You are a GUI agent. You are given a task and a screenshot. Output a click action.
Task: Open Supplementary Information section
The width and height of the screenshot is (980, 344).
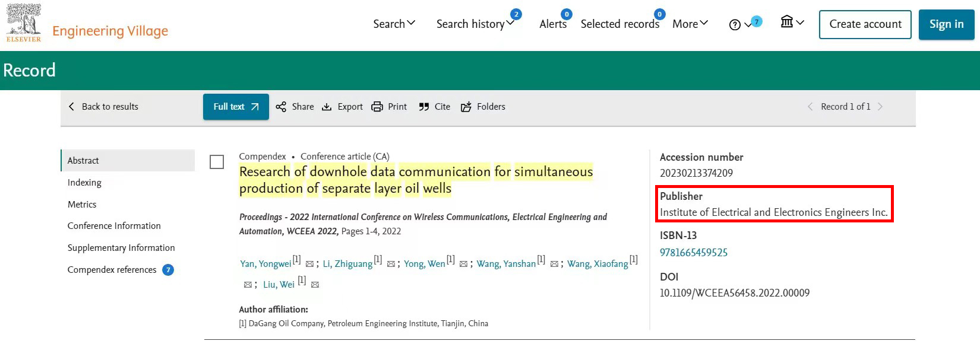tap(121, 248)
